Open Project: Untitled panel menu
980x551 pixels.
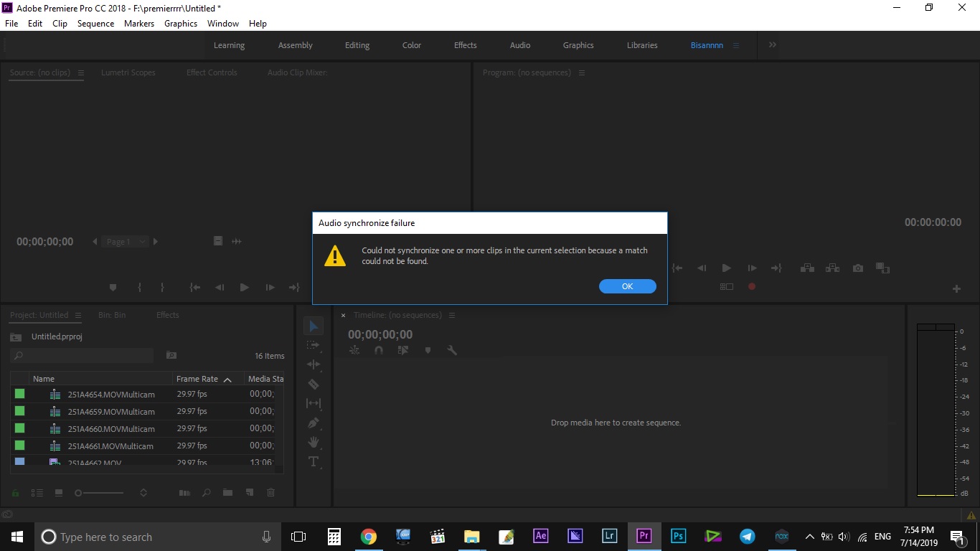(78, 315)
